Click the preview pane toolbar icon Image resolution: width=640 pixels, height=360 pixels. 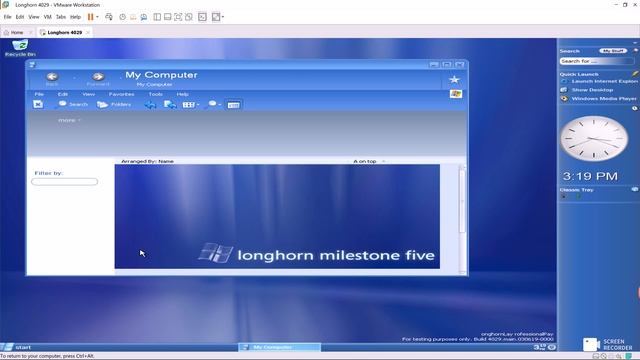[233, 105]
